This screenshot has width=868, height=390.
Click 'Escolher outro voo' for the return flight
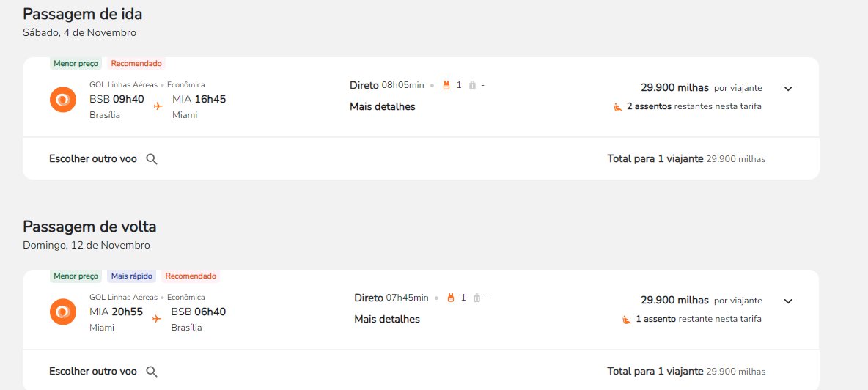pos(93,372)
